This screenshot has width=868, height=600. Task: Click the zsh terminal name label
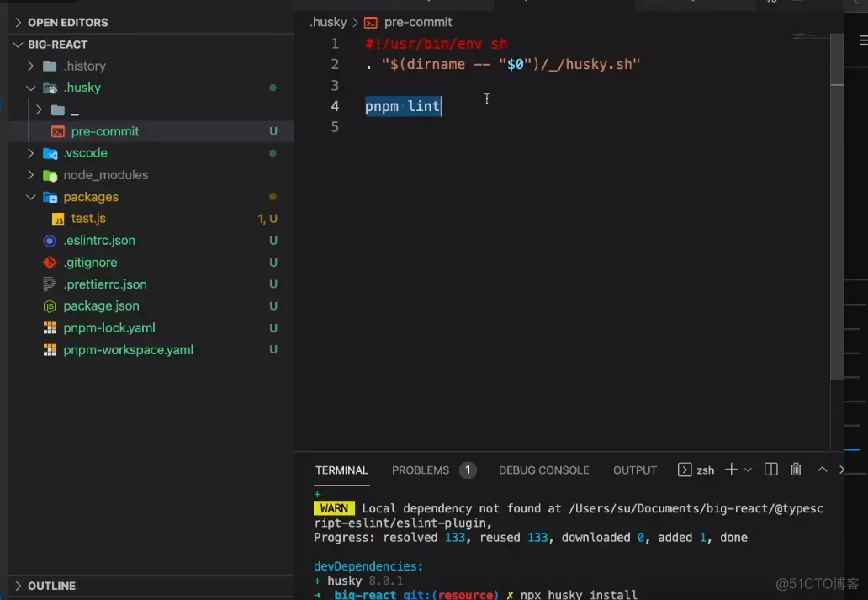(x=705, y=470)
